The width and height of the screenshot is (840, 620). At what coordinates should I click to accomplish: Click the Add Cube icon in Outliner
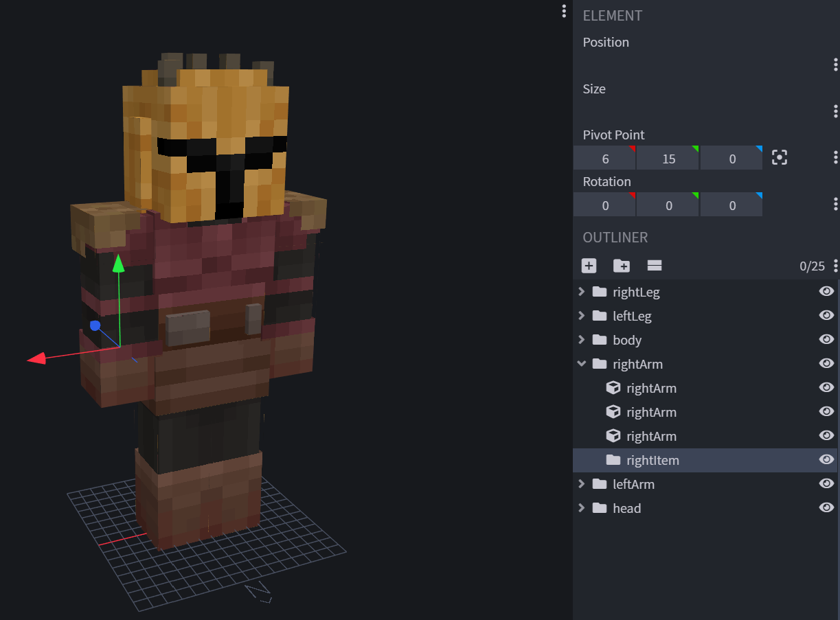(589, 266)
